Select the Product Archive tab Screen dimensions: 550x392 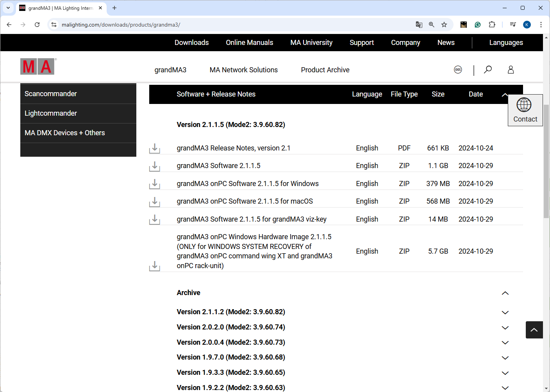325,70
